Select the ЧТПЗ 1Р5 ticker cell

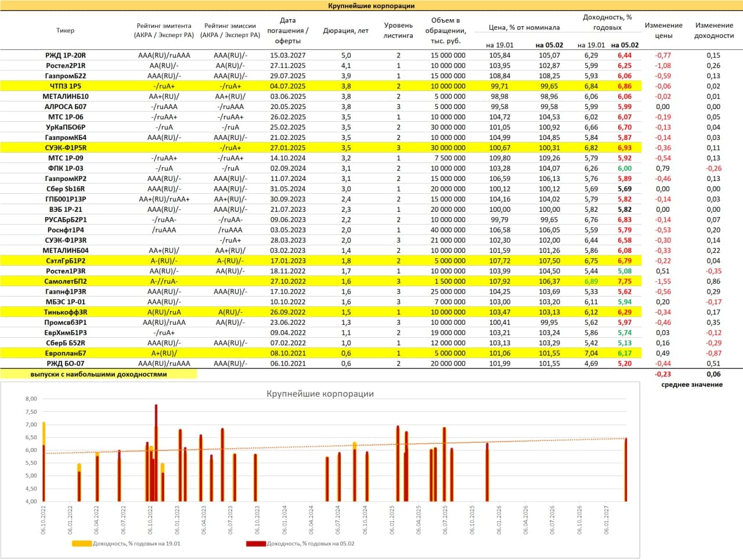[x=66, y=86]
